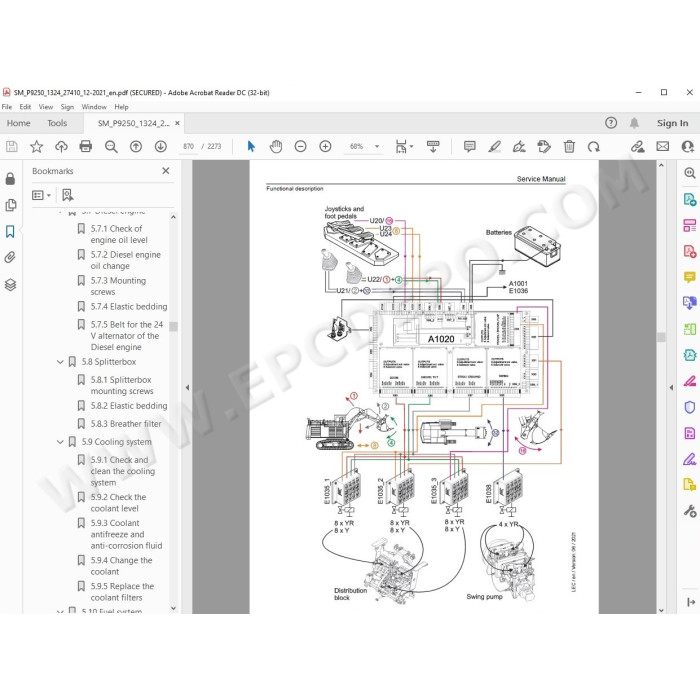Click the security lock icon

point(10,179)
